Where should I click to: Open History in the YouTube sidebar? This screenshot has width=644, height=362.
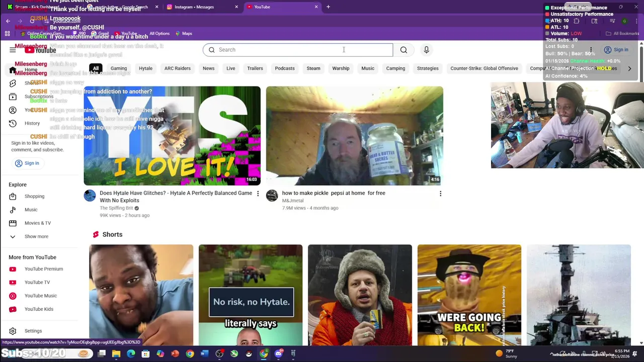[32, 123]
